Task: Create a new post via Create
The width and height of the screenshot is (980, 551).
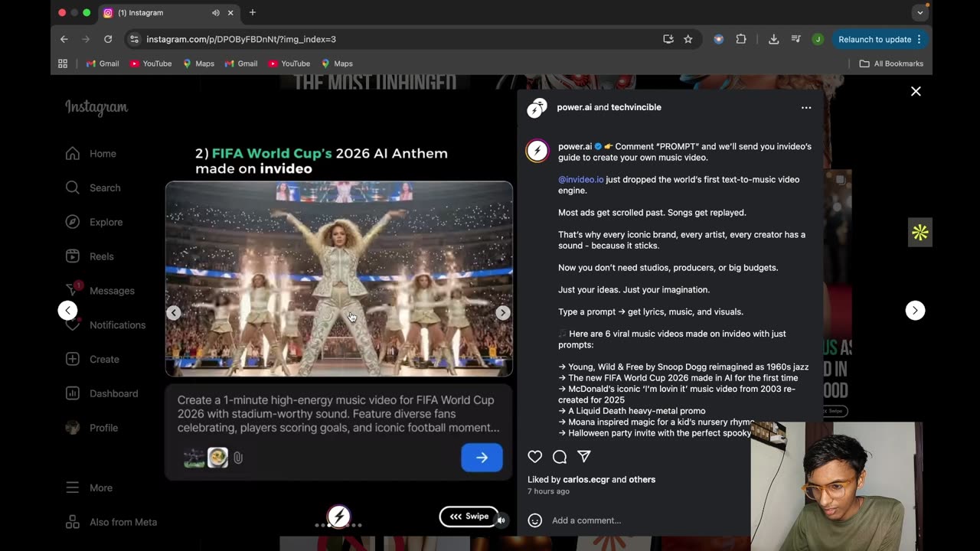Action: (x=92, y=359)
